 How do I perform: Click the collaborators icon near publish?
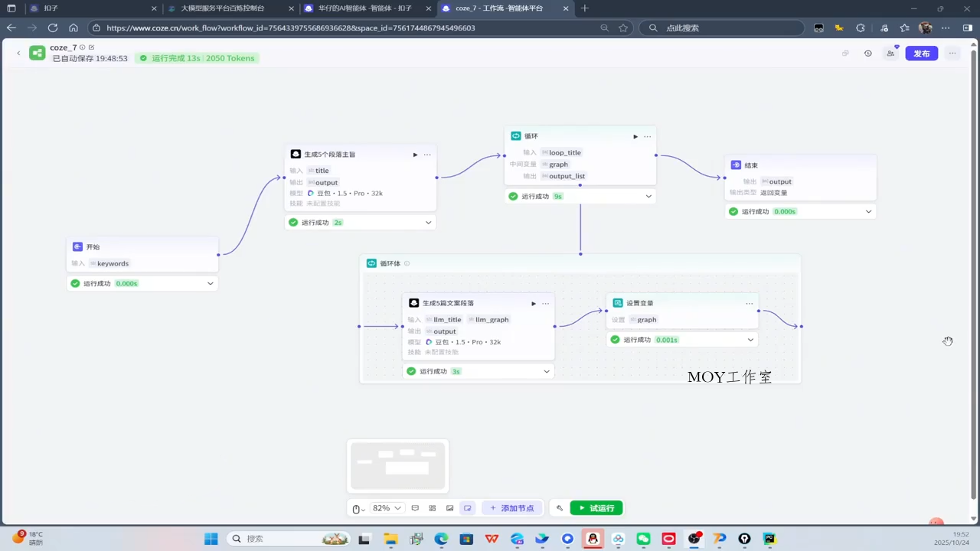[x=890, y=54]
